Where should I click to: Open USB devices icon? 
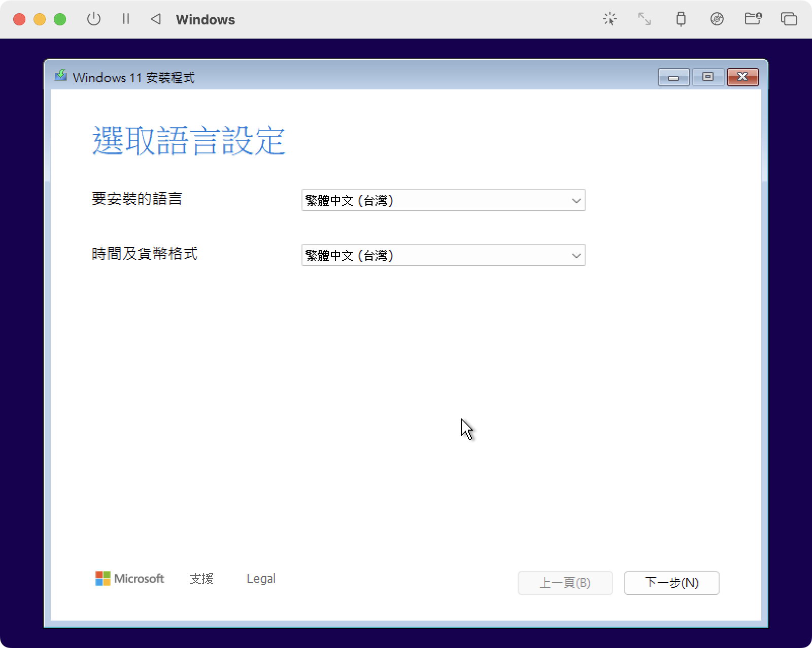click(x=681, y=19)
